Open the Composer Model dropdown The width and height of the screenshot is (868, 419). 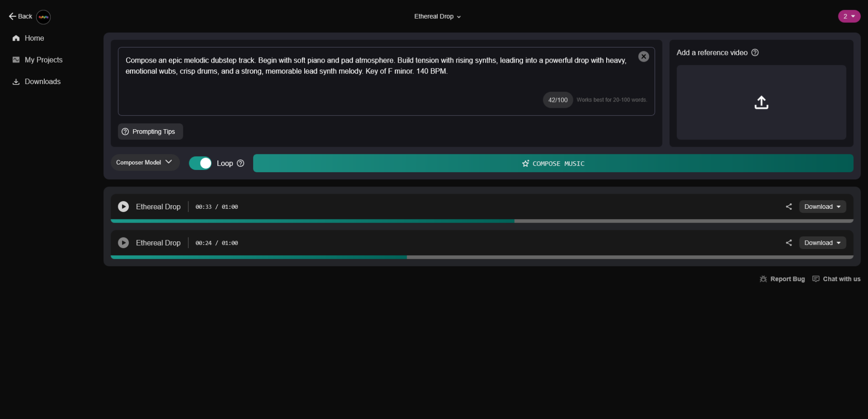point(144,162)
